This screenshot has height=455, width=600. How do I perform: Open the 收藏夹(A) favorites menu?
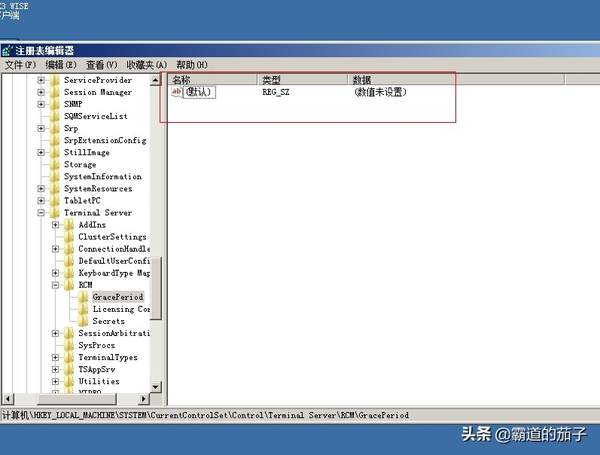(x=148, y=65)
